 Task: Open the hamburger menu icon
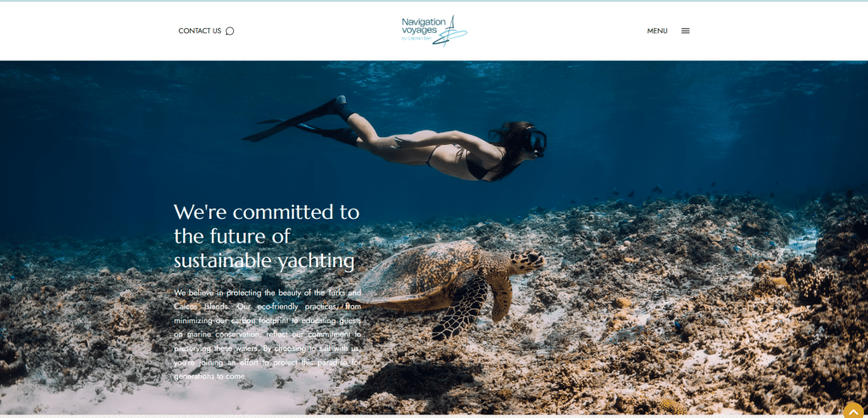click(x=685, y=31)
